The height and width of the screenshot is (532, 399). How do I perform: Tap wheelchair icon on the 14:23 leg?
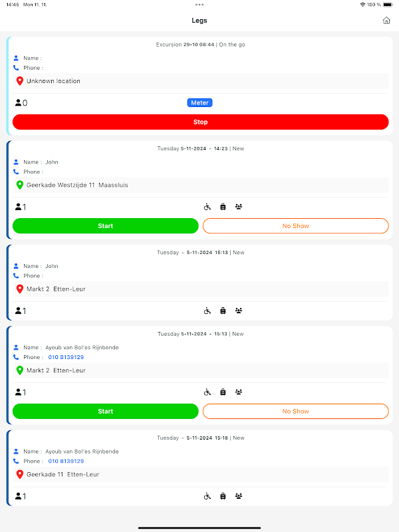coord(207,207)
